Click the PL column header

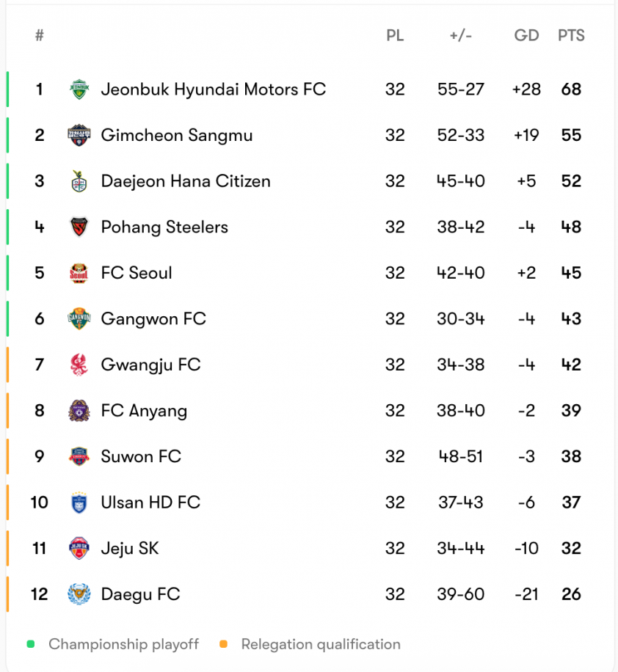click(395, 35)
